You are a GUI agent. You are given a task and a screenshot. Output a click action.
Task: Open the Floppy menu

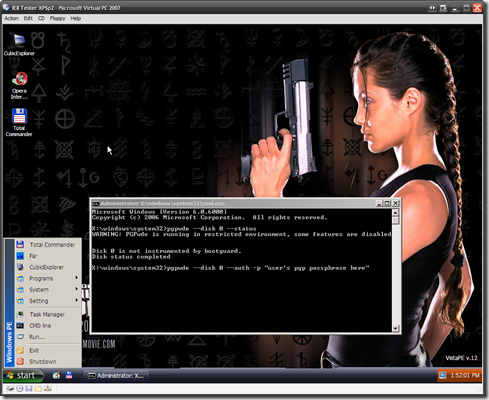point(57,18)
